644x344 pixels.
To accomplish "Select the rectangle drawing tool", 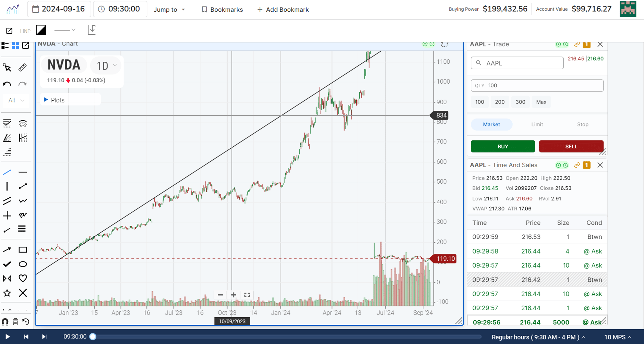I will [23, 249].
